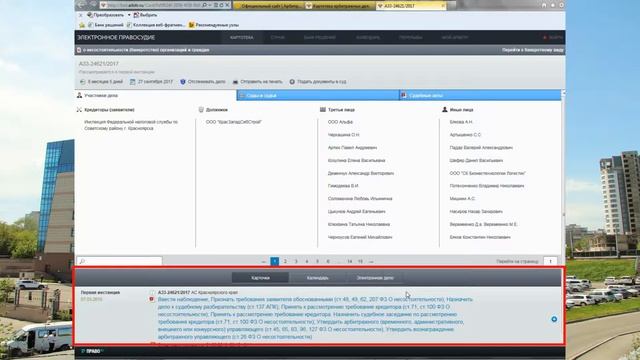Click the ЭЛЕКТРОННОЕ ПРАВОСУДИЕ site title

tap(116, 37)
